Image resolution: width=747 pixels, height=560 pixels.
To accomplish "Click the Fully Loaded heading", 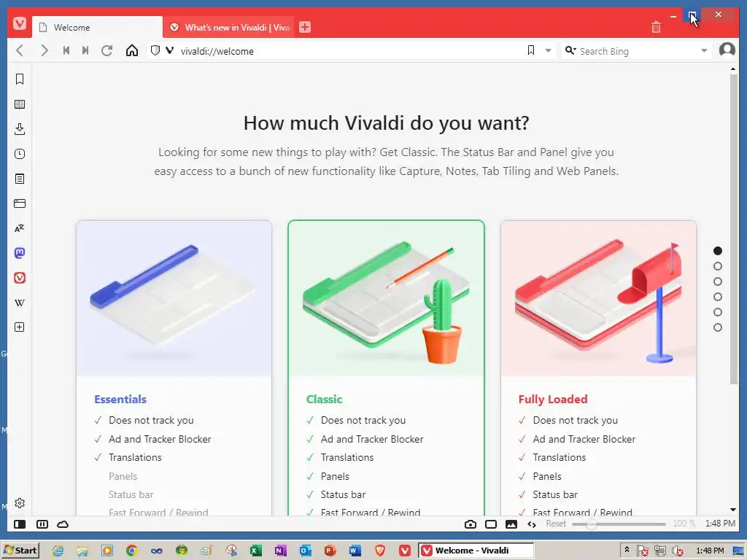I will (553, 399).
